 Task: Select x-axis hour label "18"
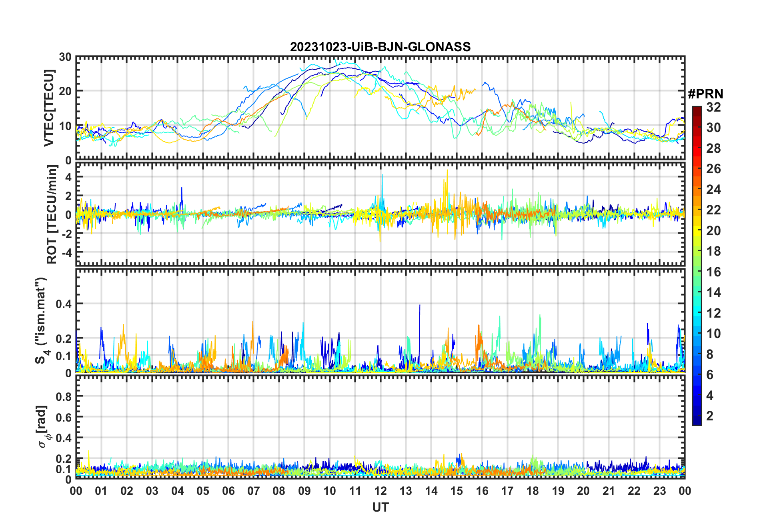click(533, 490)
